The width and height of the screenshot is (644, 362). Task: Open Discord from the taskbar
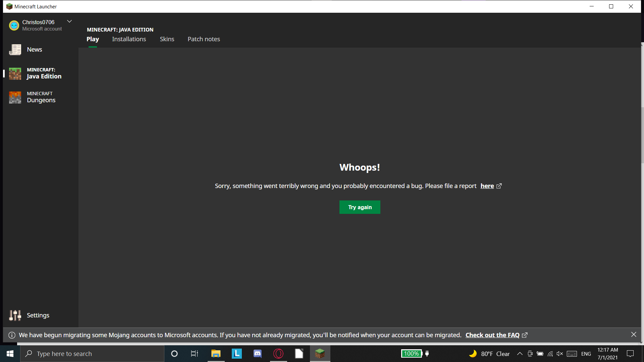click(258, 354)
